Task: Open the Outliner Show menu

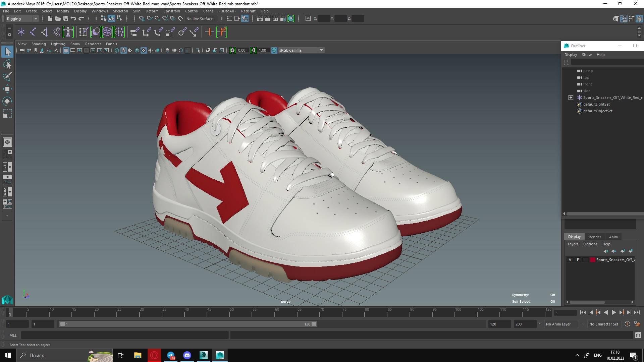Action: (587, 55)
